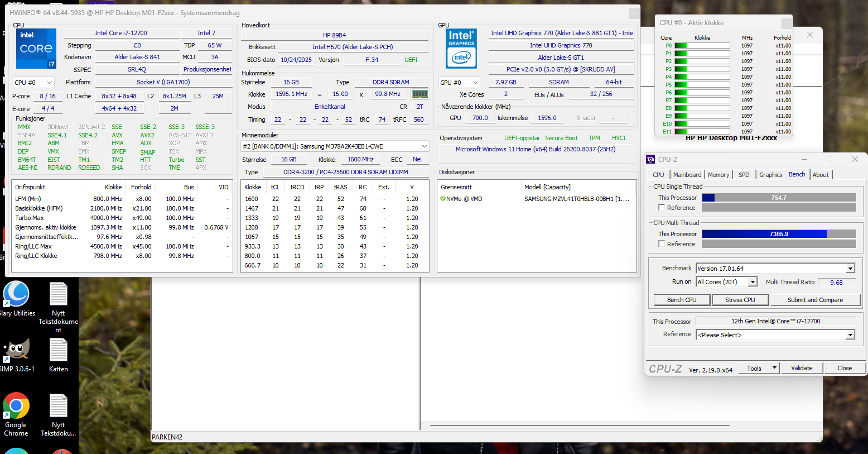Click the CPU Single Thread score bar

pyautogui.click(x=779, y=198)
